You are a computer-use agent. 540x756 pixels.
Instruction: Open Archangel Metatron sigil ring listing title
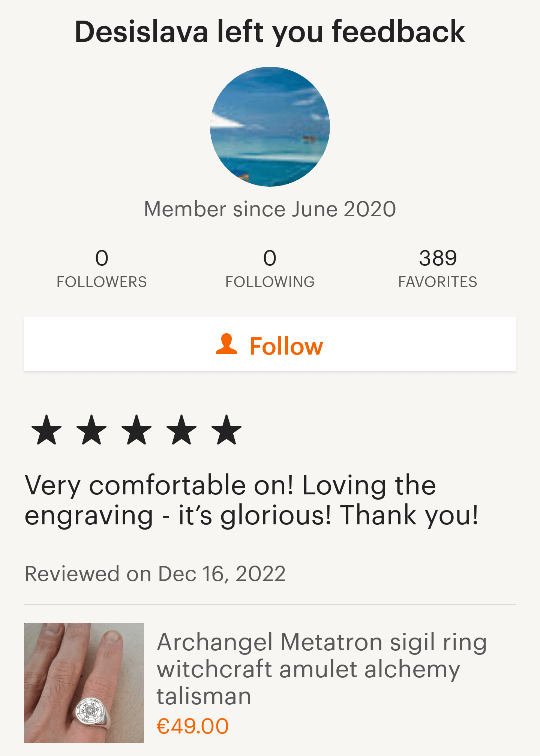[321, 669]
